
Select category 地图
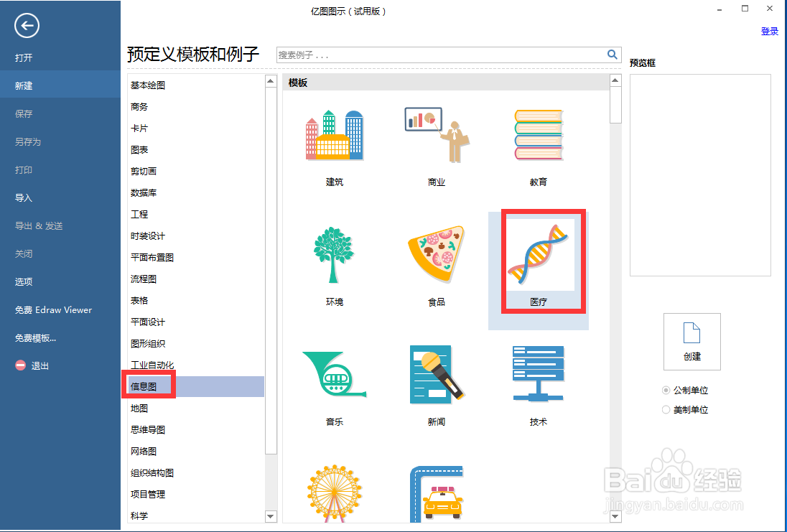coord(139,409)
